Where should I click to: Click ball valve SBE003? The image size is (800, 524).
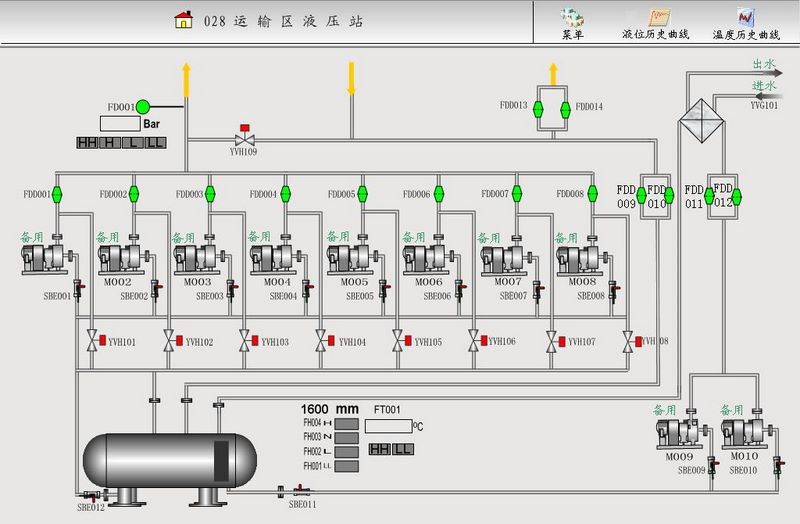(x=232, y=290)
